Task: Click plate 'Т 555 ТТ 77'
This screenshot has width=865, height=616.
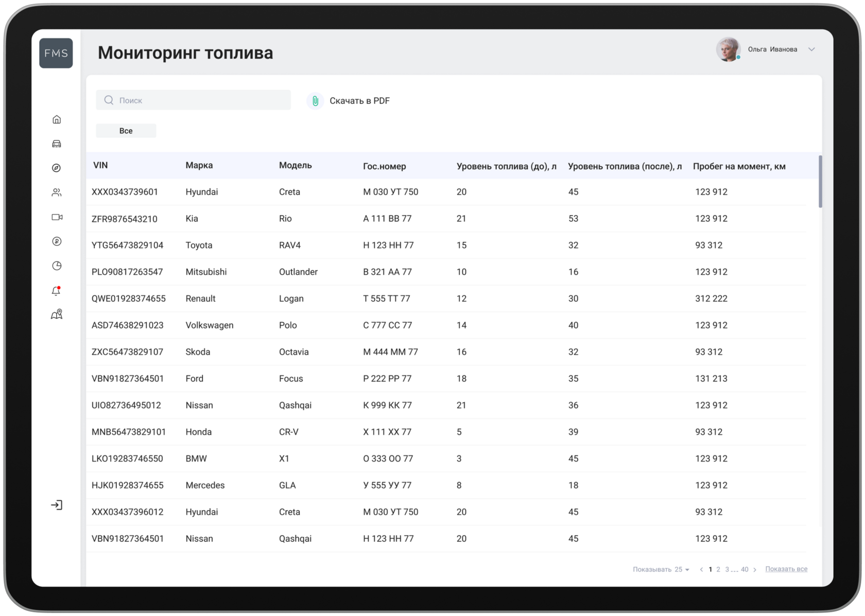Action: pos(387,299)
